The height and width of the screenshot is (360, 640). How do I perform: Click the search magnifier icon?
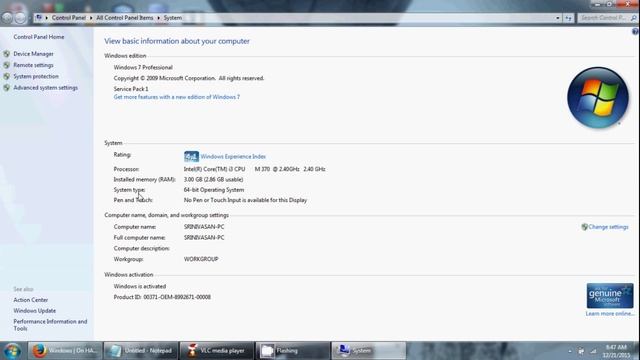click(633, 18)
